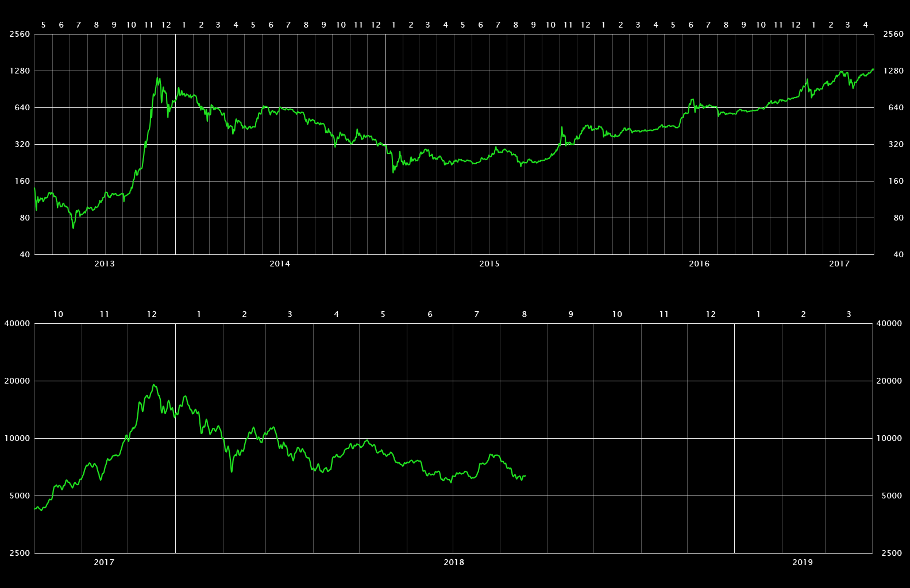This screenshot has height=588, width=910.
Task: Click month 5 label above lower chart
Action: point(383,315)
